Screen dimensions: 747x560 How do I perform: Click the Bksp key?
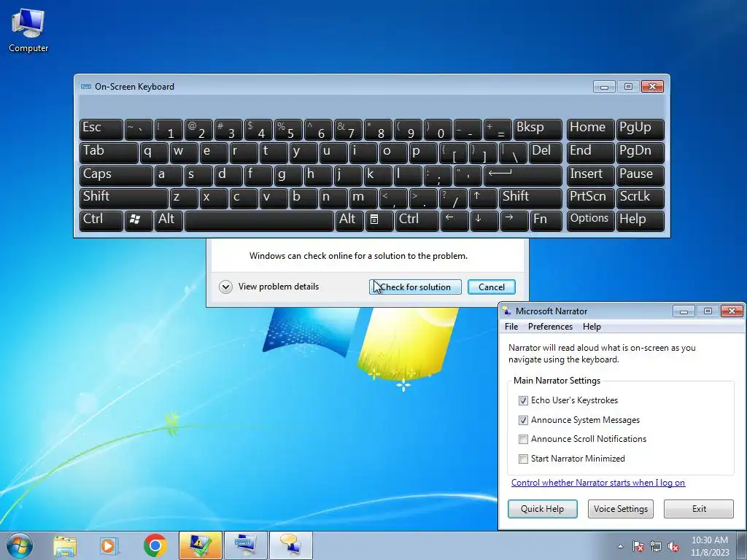pyautogui.click(x=538, y=130)
